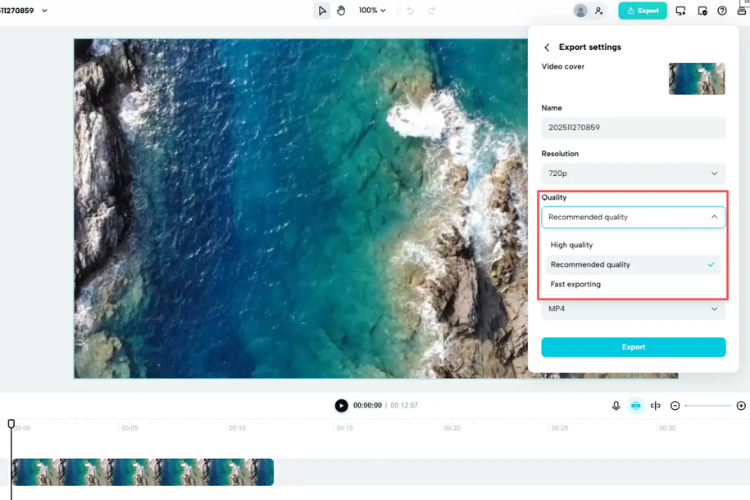
Task: Click the large Export button in panel
Action: pyautogui.click(x=633, y=347)
